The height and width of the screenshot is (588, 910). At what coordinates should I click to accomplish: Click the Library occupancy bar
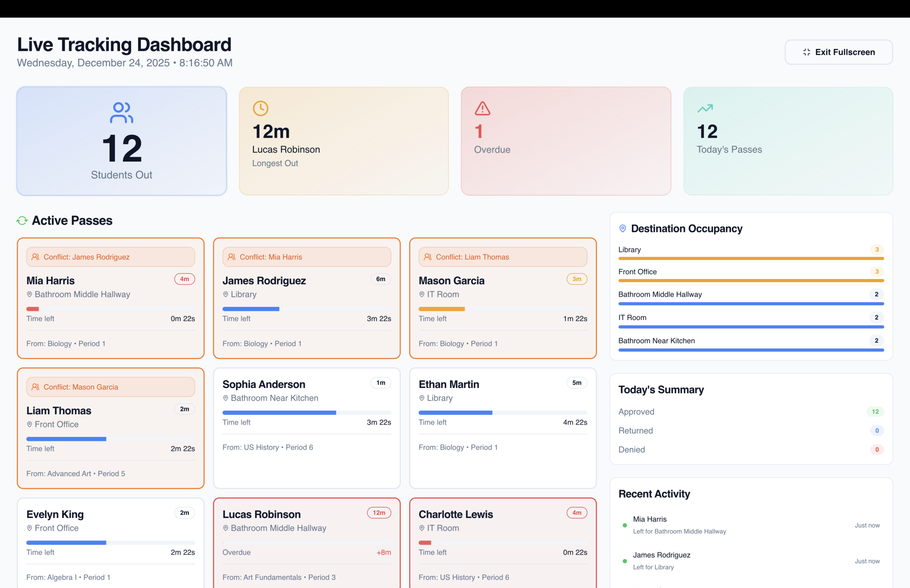751,259
